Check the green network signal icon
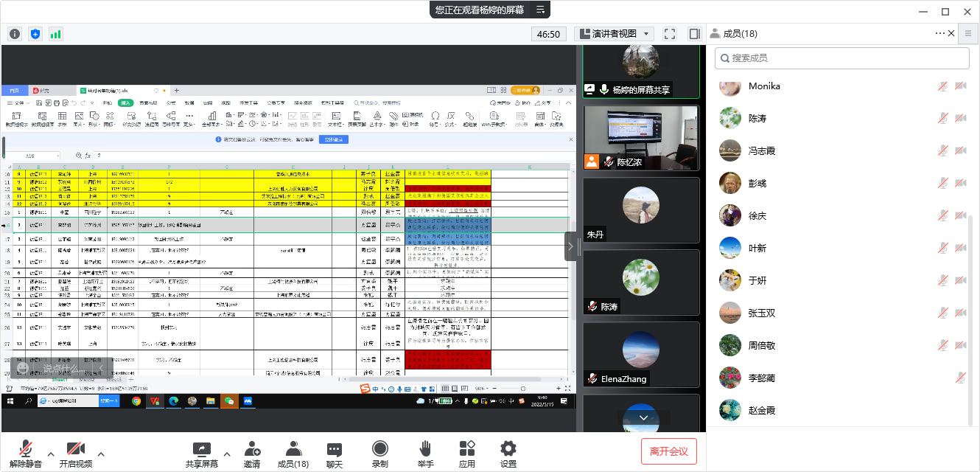Screen dimensions: 980x472 [56, 34]
